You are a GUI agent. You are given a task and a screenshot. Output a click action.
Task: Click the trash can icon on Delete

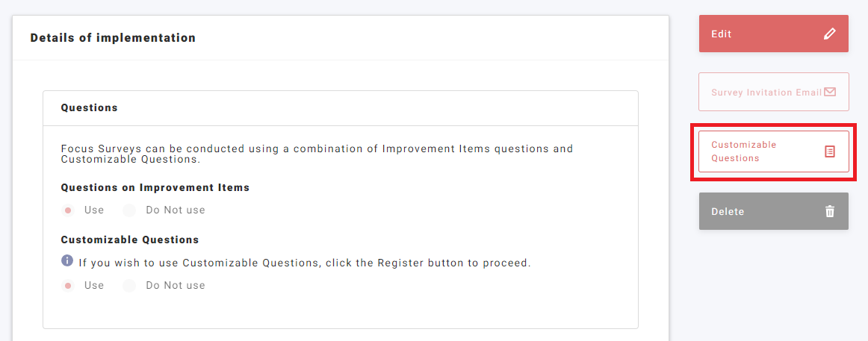[829, 211]
